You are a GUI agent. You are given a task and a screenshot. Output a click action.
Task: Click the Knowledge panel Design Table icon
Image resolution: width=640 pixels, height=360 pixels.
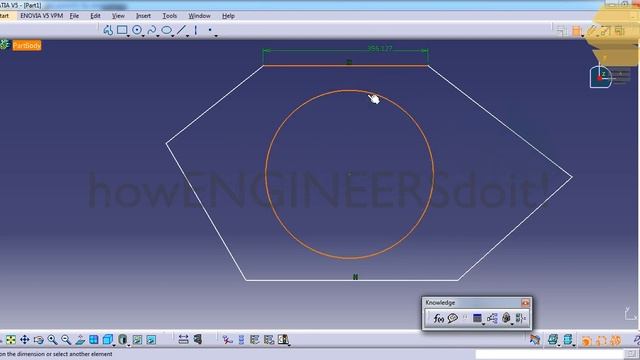477,318
